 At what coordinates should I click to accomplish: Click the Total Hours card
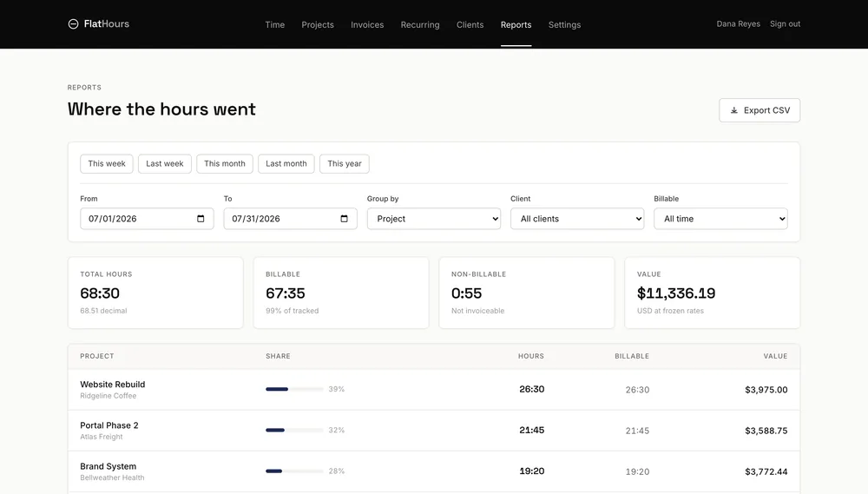click(x=155, y=293)
